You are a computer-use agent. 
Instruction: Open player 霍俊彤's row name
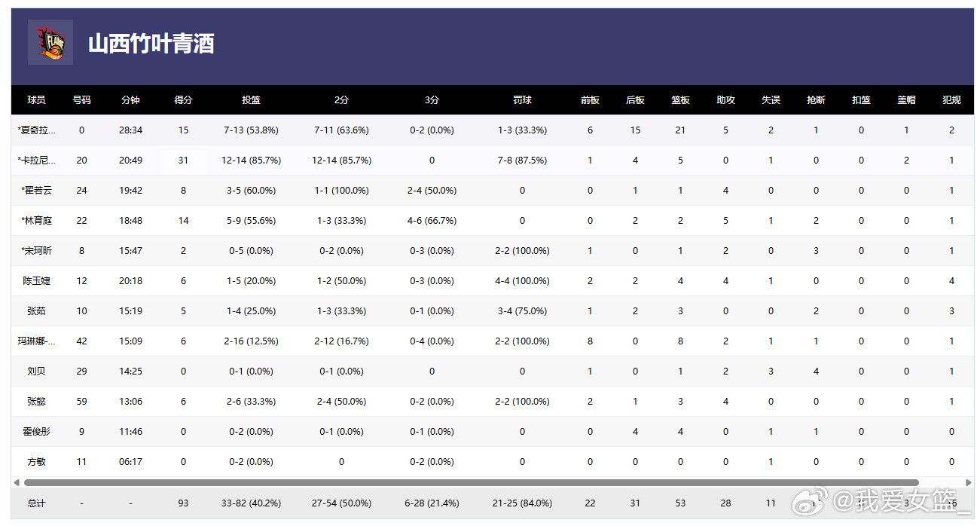click(36, 432)
